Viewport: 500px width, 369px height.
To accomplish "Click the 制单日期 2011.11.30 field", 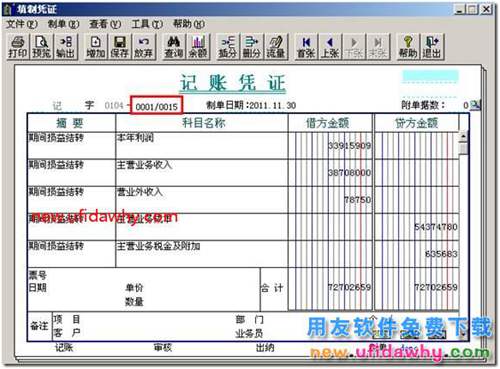I will [251, 105].
